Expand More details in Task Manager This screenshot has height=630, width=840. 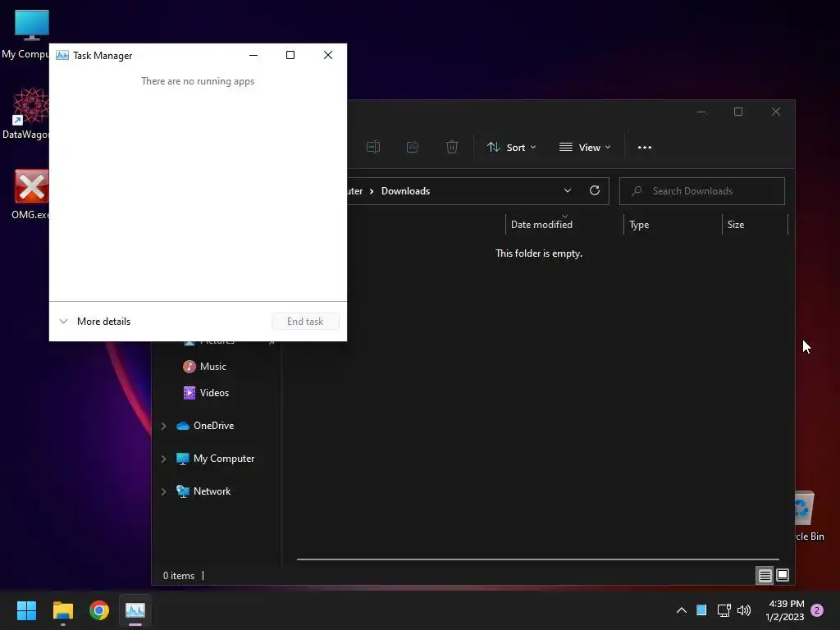click(x=95, y=322)
